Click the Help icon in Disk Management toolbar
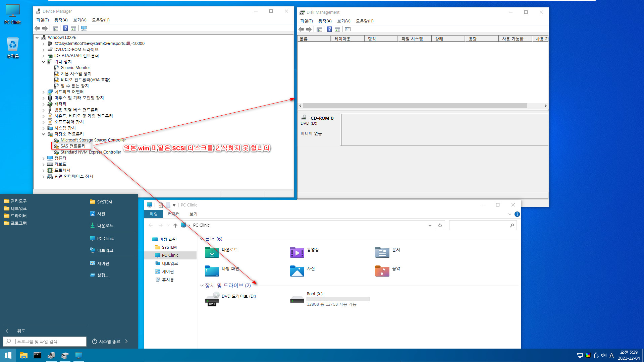Screen dimensions: 644x362 tap(330, 29)
